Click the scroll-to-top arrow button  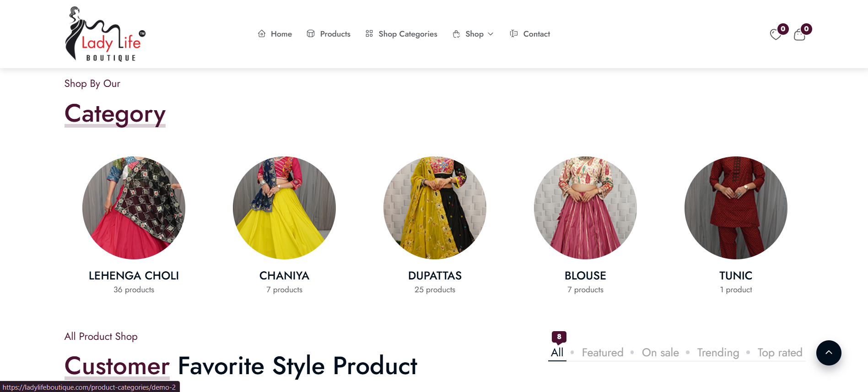(829, 353)
